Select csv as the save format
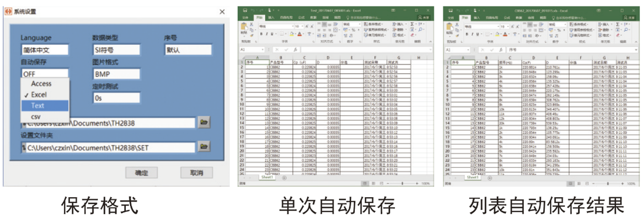This screenshot has width=644, height=217. [36, 116]
